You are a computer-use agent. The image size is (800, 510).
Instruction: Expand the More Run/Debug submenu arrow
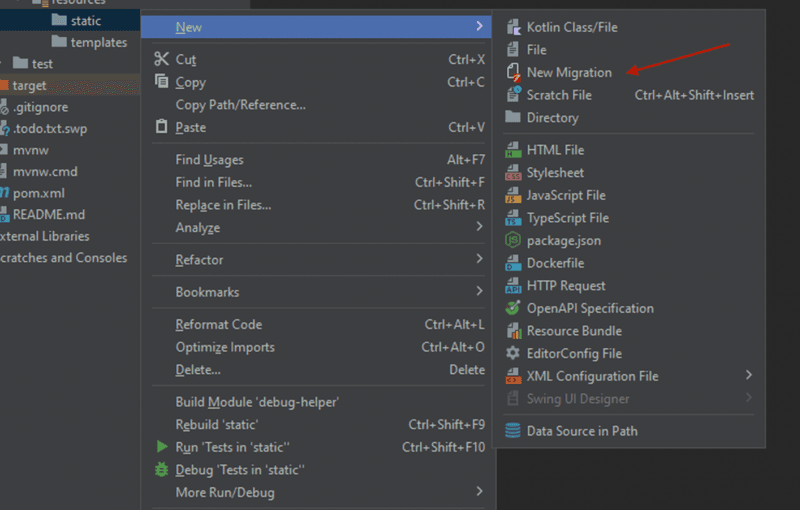pyautogui.click(x=479, y=491)
